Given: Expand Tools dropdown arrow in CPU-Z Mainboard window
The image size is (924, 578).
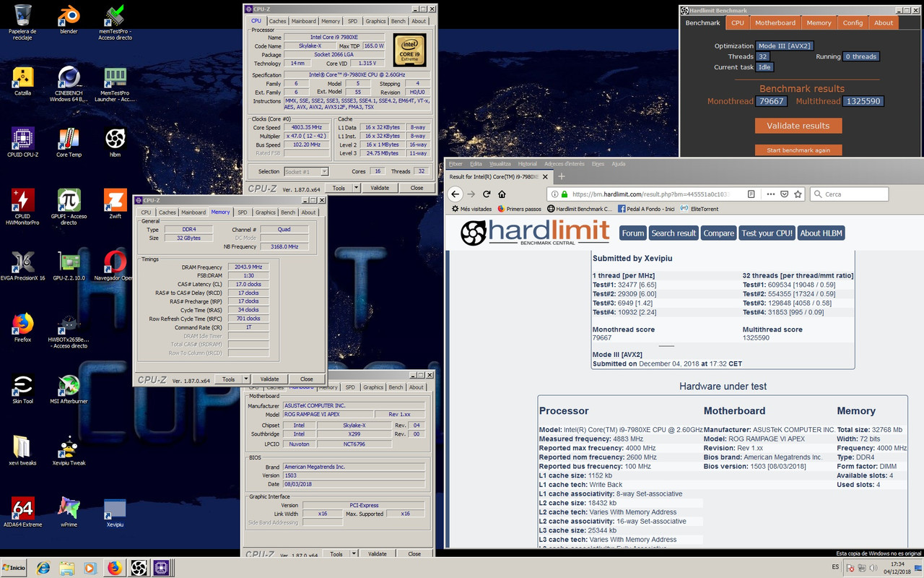Looking at the screenshot, I should pyautogui.click(x=354, y=554).
